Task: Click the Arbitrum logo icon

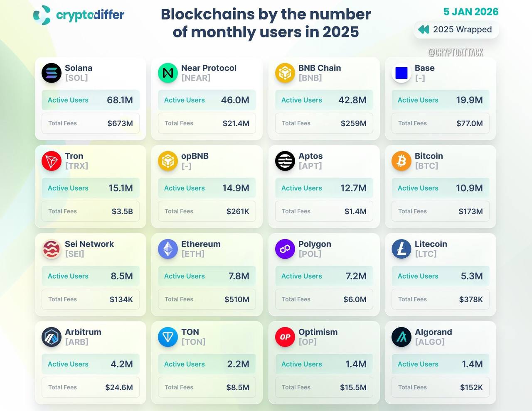Action: tap(52, 337)
